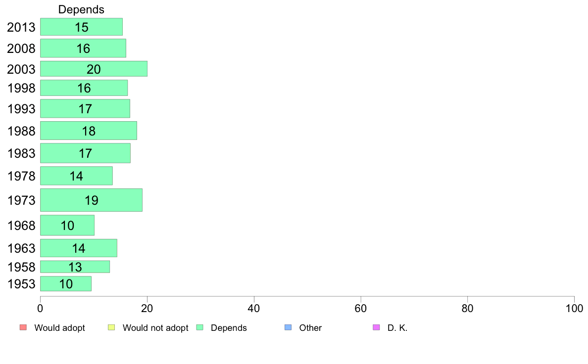588x364 pixels.
Task: Click the Would adopt legend label
Action: [59, 327]
